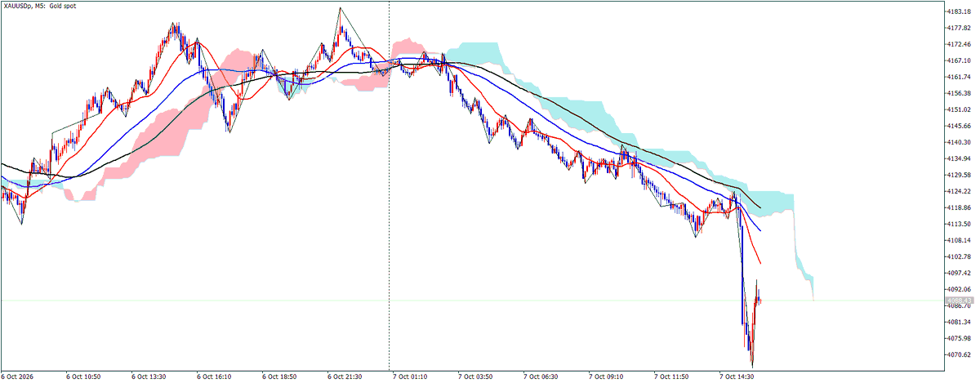Click the 7 Oct 14:30 time axis label
The height and width of the screenshot is (383, 980).
tap(737, 377)
